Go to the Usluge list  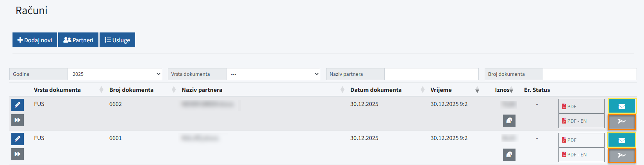pyautogui.click(x=117, y=40)
